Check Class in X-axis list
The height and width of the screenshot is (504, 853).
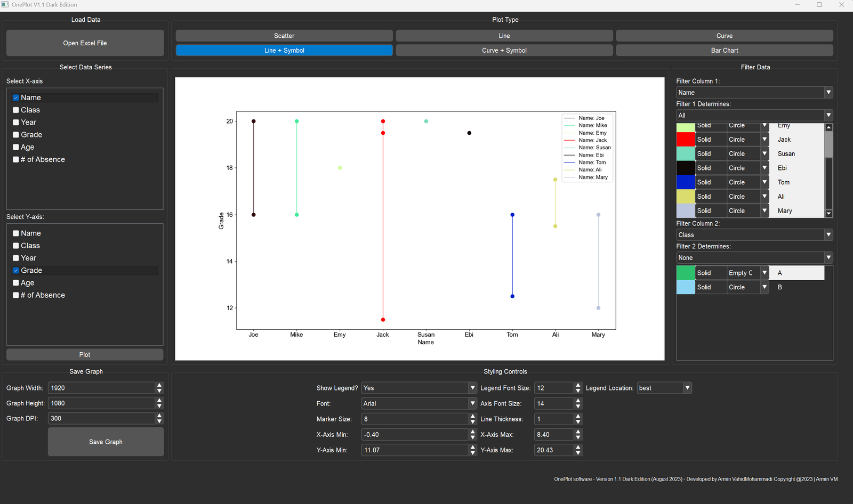16,110
